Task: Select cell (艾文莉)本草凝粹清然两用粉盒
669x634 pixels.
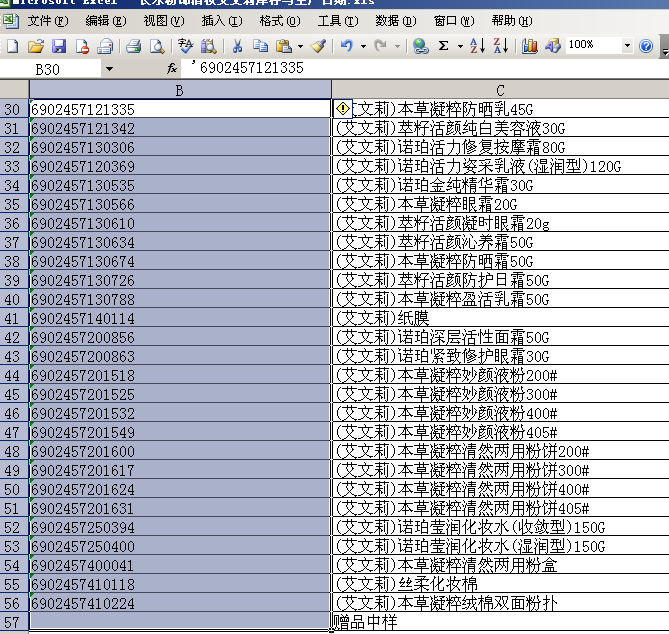Action: tap(500, 565)
